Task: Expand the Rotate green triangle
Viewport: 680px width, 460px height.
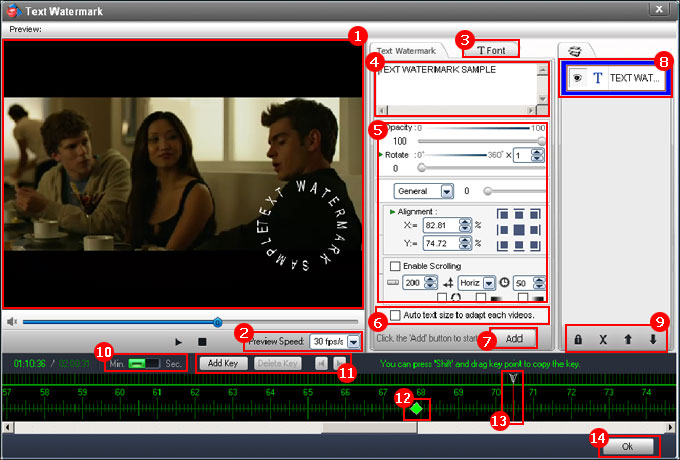Action: 381,155
